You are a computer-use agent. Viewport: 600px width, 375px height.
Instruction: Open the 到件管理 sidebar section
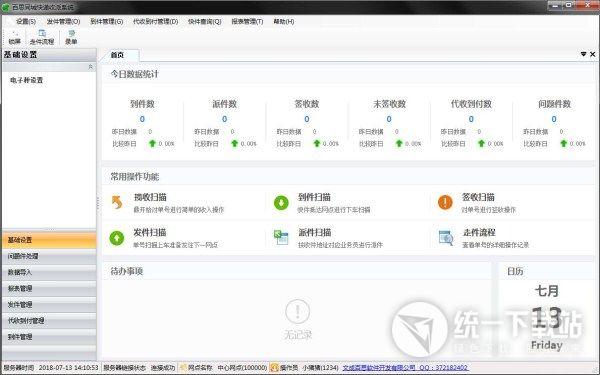point(49,337)
